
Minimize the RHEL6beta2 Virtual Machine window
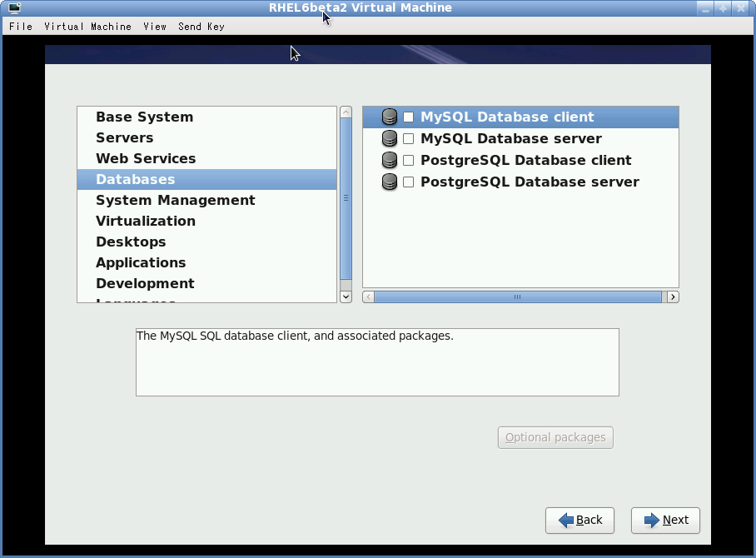point(705,8)
